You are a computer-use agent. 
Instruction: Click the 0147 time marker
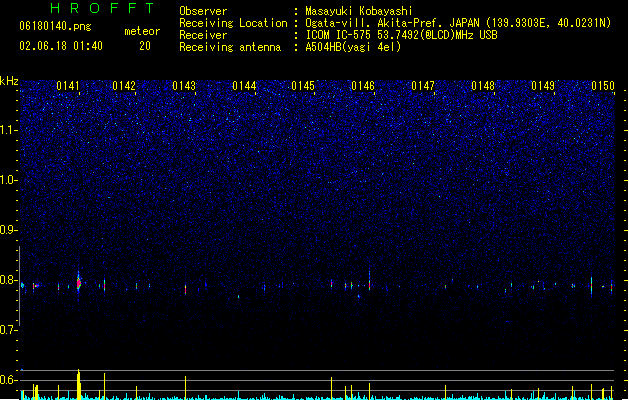pyautogui.click(x=423, y=86)
